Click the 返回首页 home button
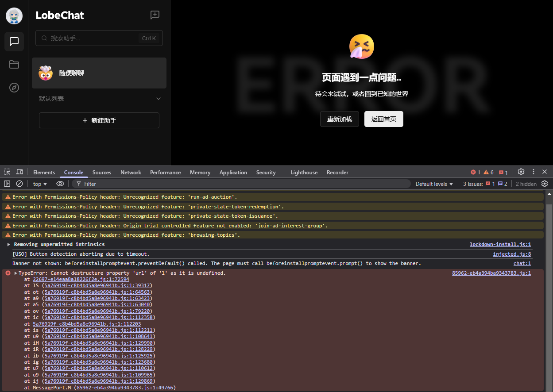The image size is (553, 392). (384, 119)
